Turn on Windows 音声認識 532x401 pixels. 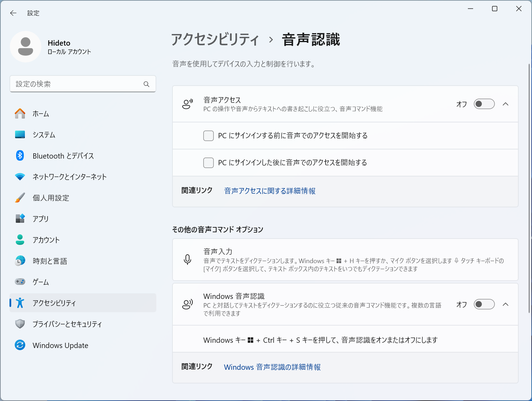pos(484,304)
